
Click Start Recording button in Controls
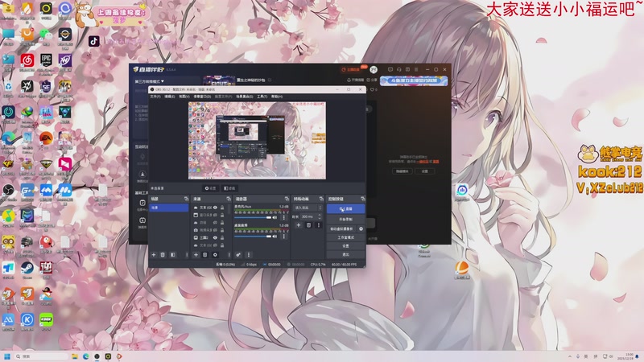[345, 220]
